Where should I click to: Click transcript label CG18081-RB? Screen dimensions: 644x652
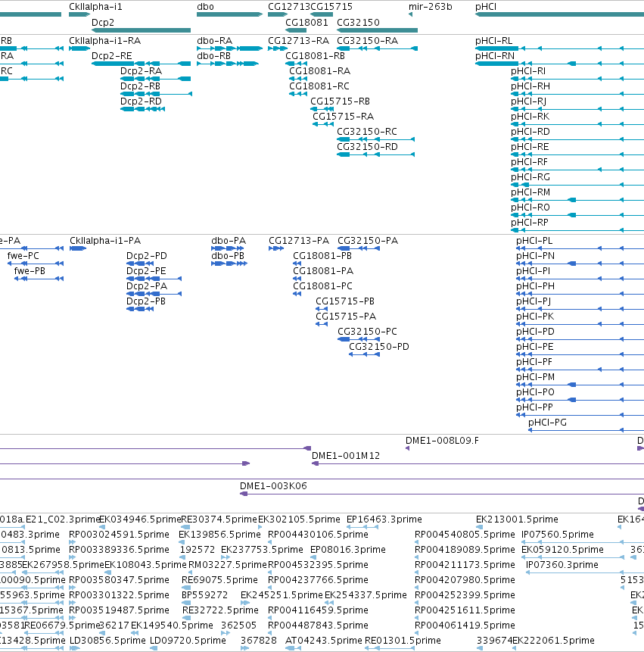(x=315, y=56)
